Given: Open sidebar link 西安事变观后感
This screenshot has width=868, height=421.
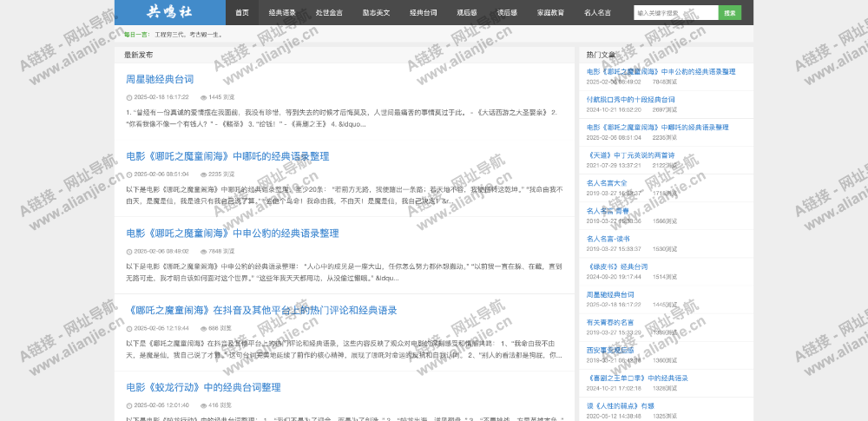Looking at the screenshot, I should [610, 350].
